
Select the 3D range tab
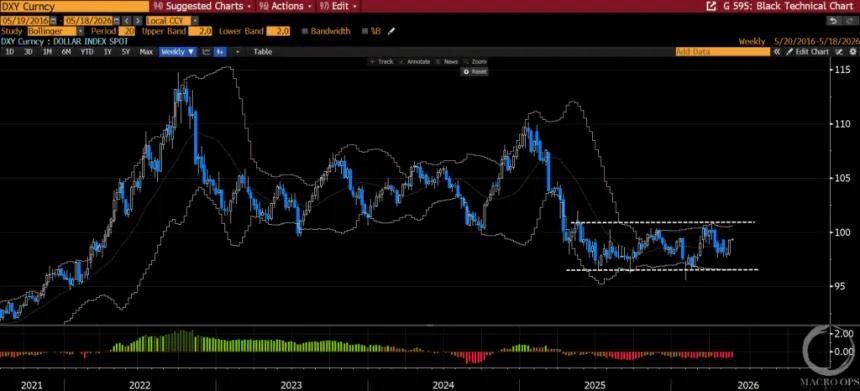[28, 52]
